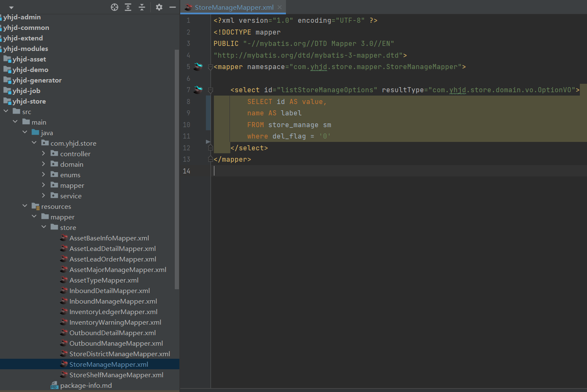The width and height of the screenshot is (587, 392).
Task: Open the project view dropdown arrow
Action: pos(11,8)
